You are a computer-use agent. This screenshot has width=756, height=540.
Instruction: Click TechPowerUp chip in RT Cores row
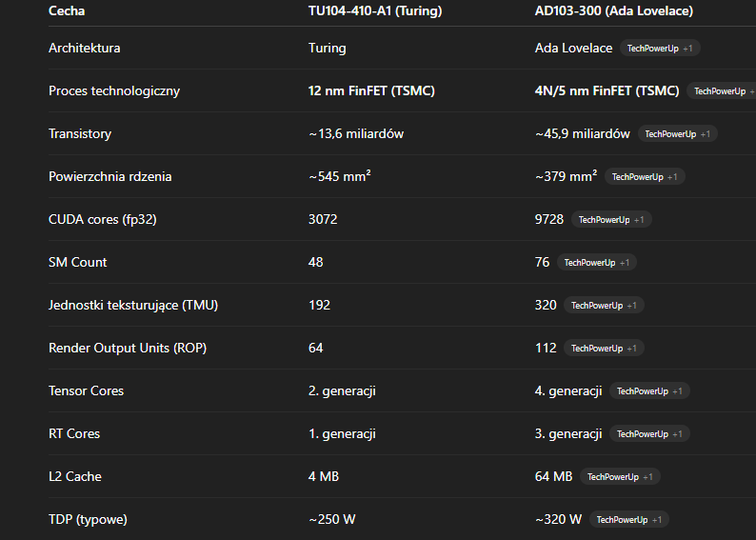(x=649, y=434)
